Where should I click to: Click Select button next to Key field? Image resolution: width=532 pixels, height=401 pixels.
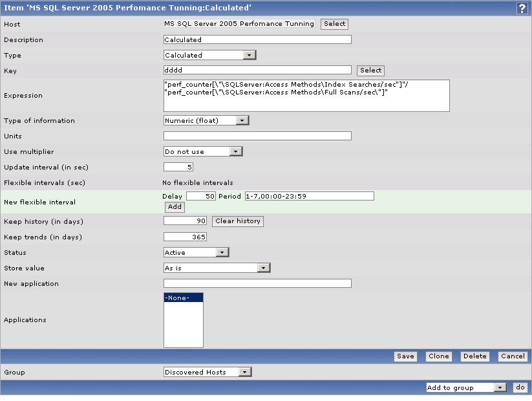(370, 70)
